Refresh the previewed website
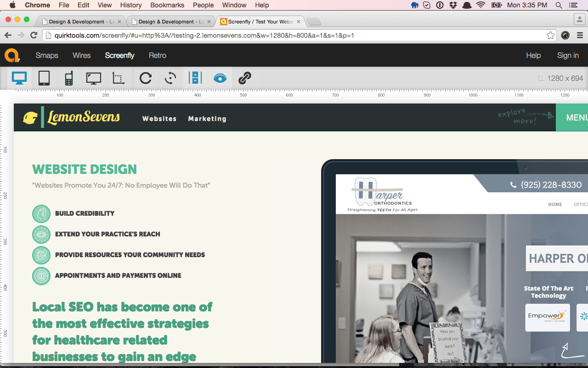The width and height of the screenshot is (588, 368). point(145,78)
